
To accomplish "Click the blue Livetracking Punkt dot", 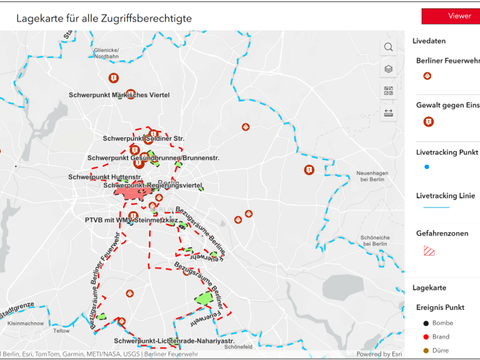I will click(x=427, y=167).
